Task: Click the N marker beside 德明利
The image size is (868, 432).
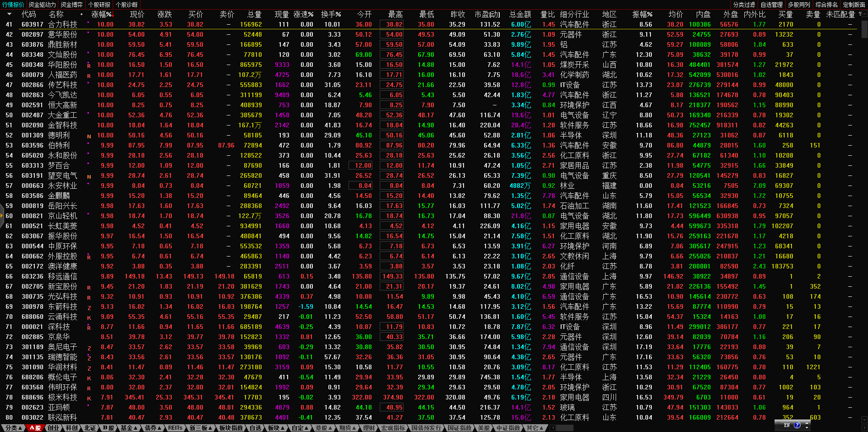Action: [89, 136]
